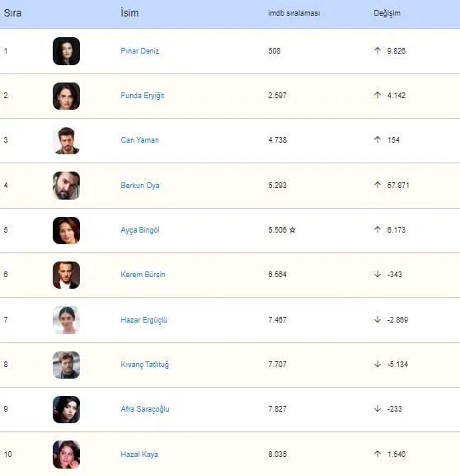Viewport: 460px width, 476px height.
Task: Click the Can Yaman name link
Action: [x=139, y=140]
